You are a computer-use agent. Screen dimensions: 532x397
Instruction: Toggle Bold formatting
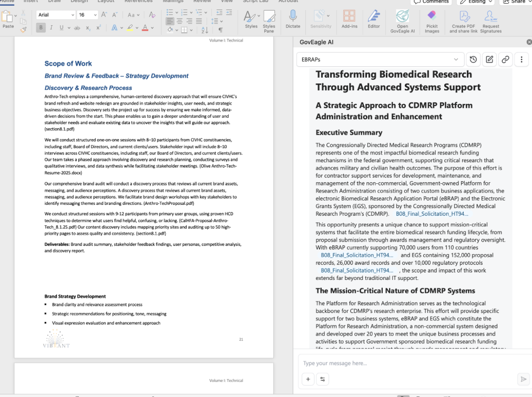click(x=41, y=28)
